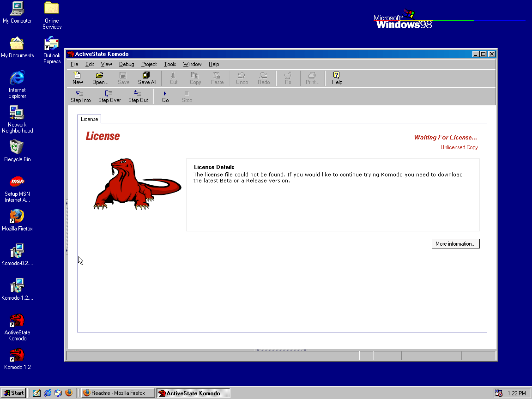Open the Help menu in menu bar
Viewport: 532px width, 399px height.
[214, 64]
